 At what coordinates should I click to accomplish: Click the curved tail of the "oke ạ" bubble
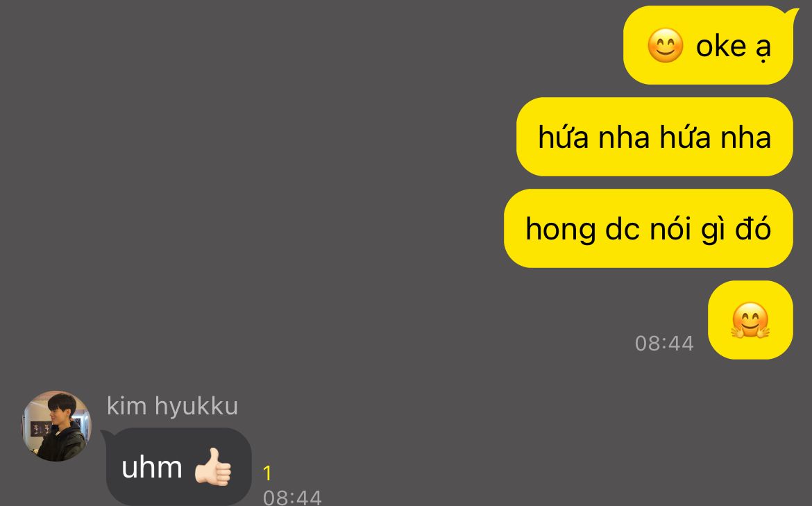pyautogui.click(x=790, y=17)
